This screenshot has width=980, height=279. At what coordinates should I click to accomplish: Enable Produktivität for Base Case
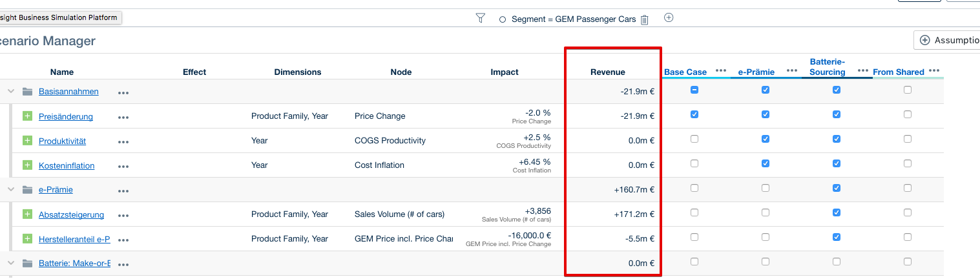(x=694, y=139)
